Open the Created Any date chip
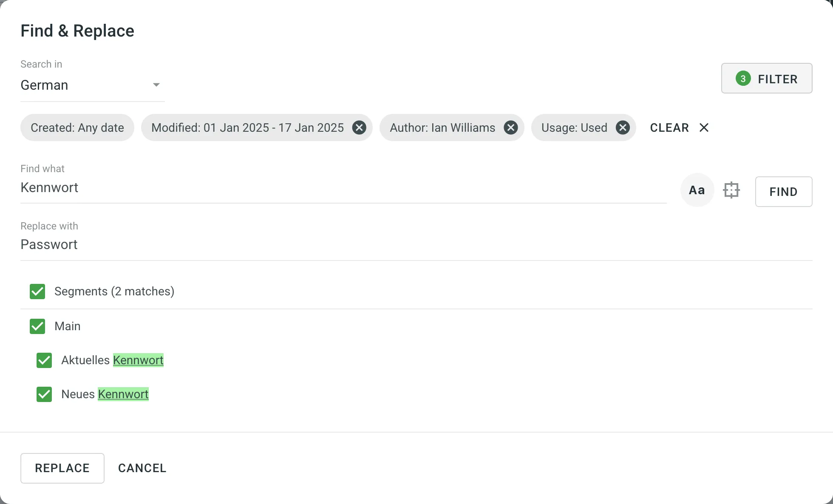 pyautogui.click(x=77, y=127)
